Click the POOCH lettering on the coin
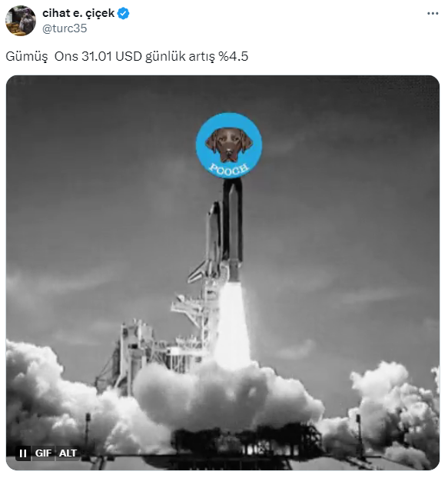The width and height of the screenshot is (448, 478). pos(228,170)
